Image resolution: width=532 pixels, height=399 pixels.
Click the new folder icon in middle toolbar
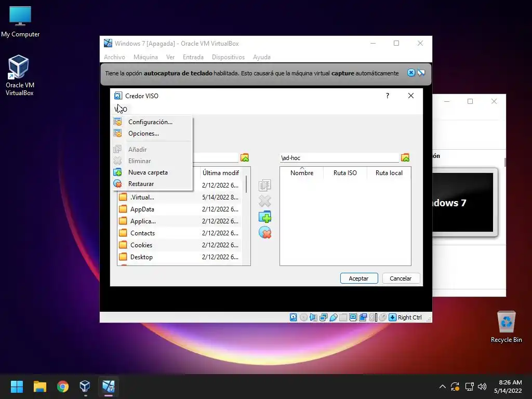(264, 217)
